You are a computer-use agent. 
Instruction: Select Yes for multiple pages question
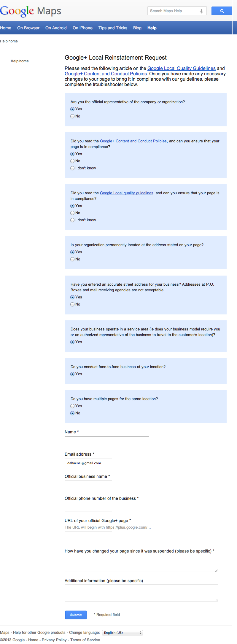tap(72, 406)
